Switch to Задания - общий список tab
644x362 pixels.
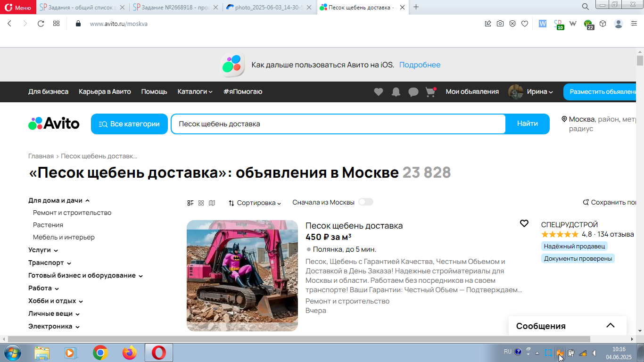tap(82, 7)
